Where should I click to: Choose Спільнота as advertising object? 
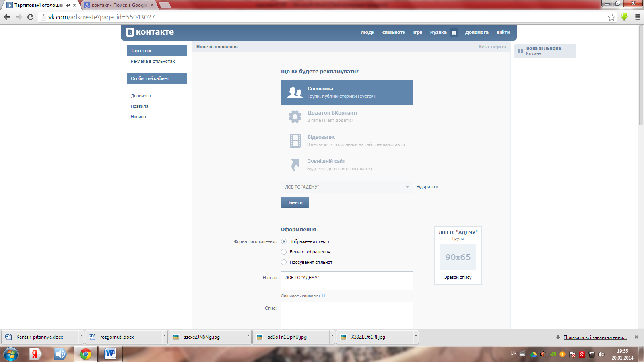(347, 93)
